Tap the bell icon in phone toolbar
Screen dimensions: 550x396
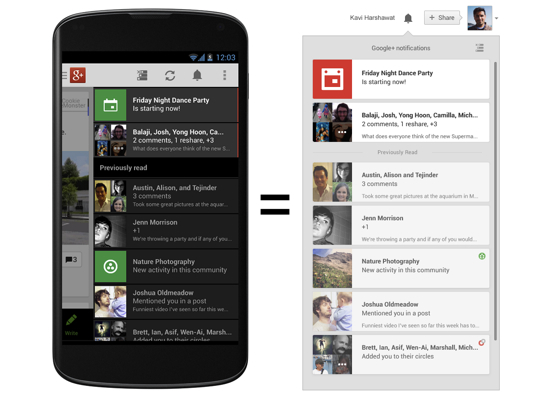pos(197,75)
